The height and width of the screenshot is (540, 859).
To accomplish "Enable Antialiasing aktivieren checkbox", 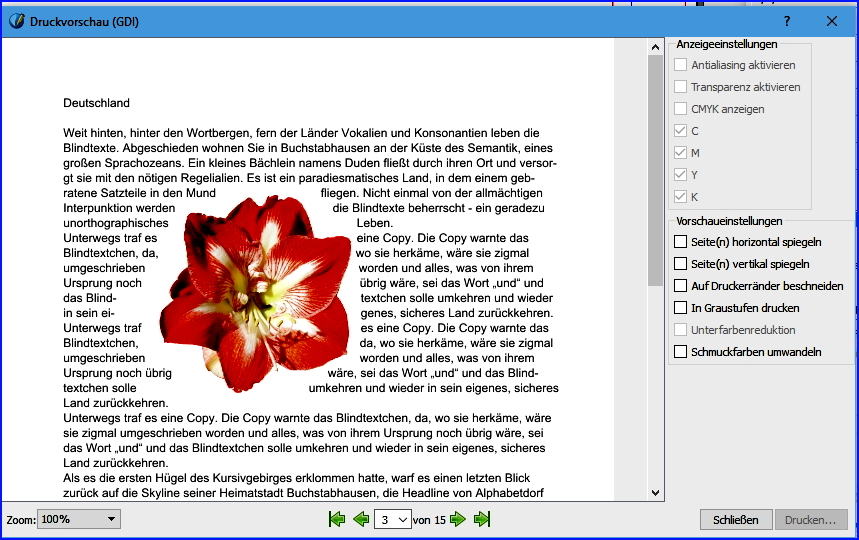I will (x=680, y=65).
